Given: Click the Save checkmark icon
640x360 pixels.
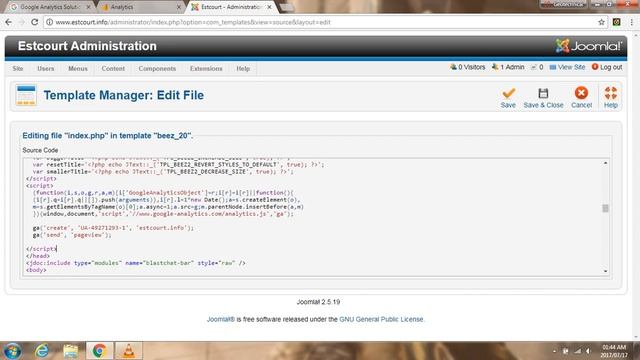Looking at the screenshot, I should [x=508, y=93].
